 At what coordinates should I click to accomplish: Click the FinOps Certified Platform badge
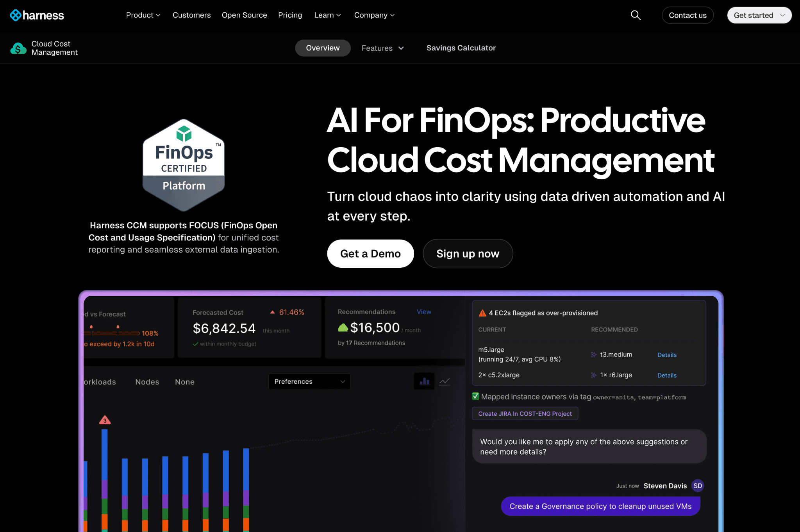184,165
